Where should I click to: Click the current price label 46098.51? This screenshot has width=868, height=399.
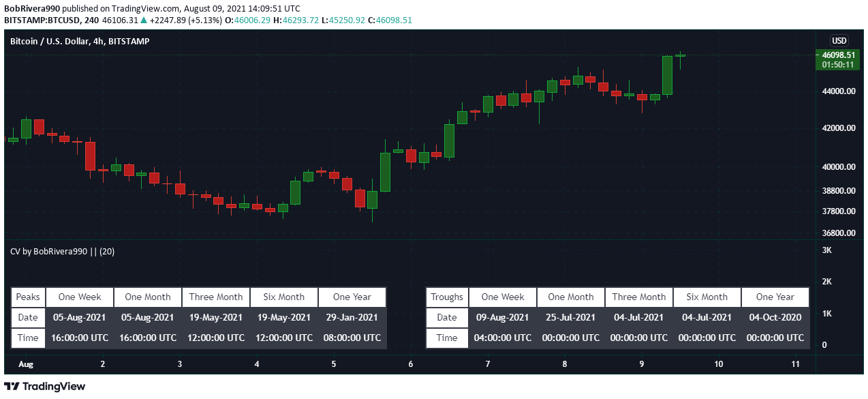(x=839, y=55)
